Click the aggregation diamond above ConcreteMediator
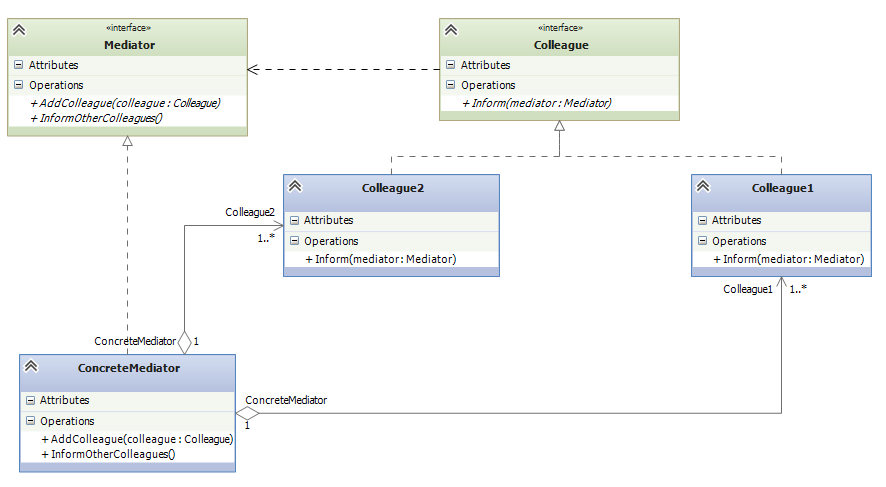Image resolution: width=886 pixels, height=487 pixels. coord(184,342)
